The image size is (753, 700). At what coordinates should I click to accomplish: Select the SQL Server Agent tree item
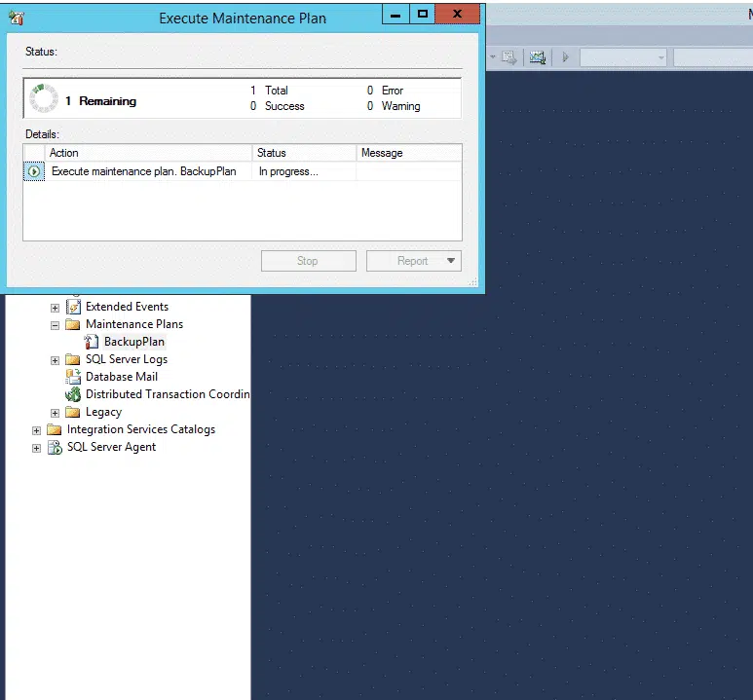tap(111, 448)
